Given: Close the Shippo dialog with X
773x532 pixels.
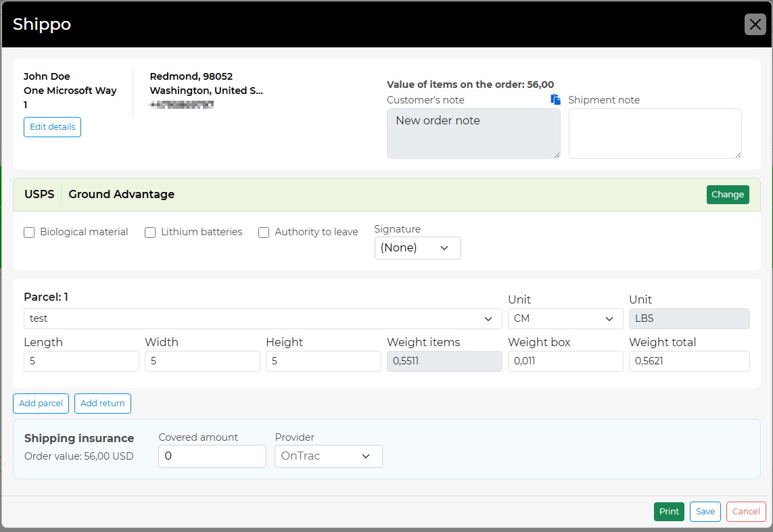Looking at the screenshot, I should 755,24.
